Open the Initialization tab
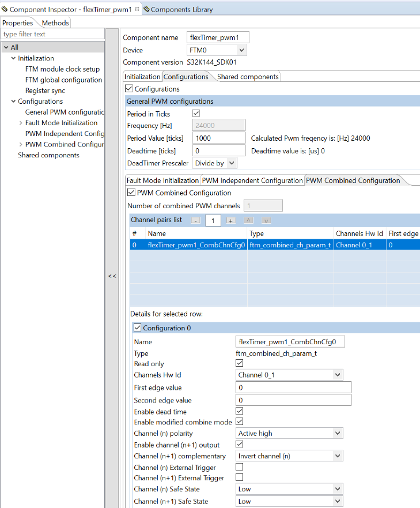 [142, 77]
